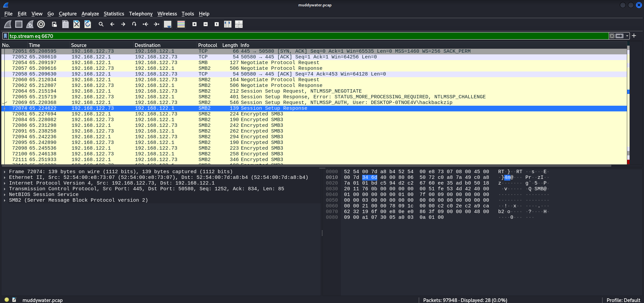Toggle packet list colorization
Image resolution: width=644 pixels, height=303 pixels.
[181, 24]
